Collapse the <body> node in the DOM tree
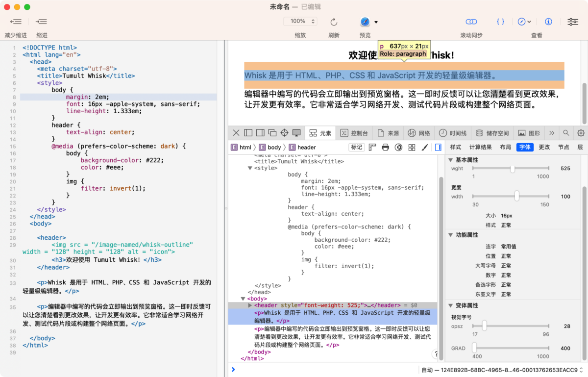 pyautogui.click(x=243, y=299)
